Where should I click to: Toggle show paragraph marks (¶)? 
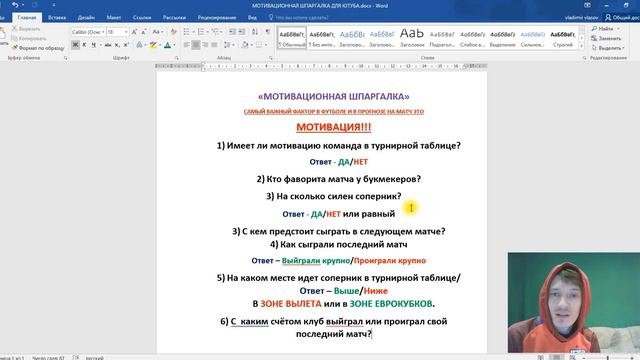[x=268, y=32]
